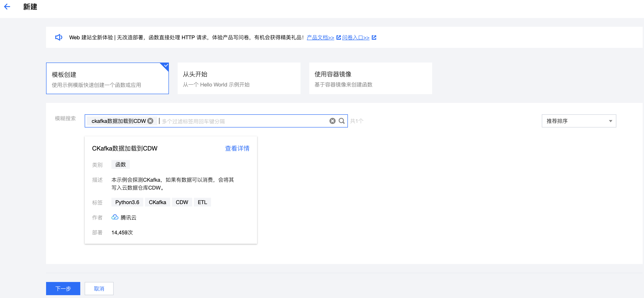Select the 模板创建 creation option card
Viewport: 644px width, 298px height.
pos(107,78)
